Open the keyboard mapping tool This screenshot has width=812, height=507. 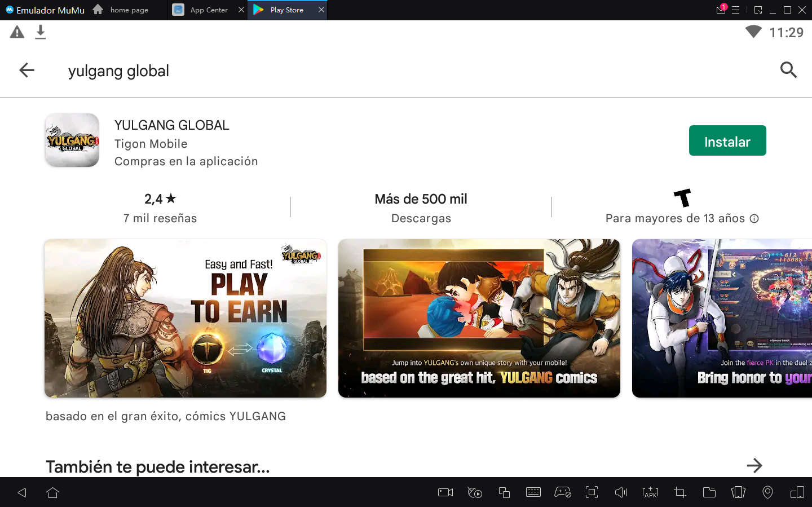click(x=533, y=492)
